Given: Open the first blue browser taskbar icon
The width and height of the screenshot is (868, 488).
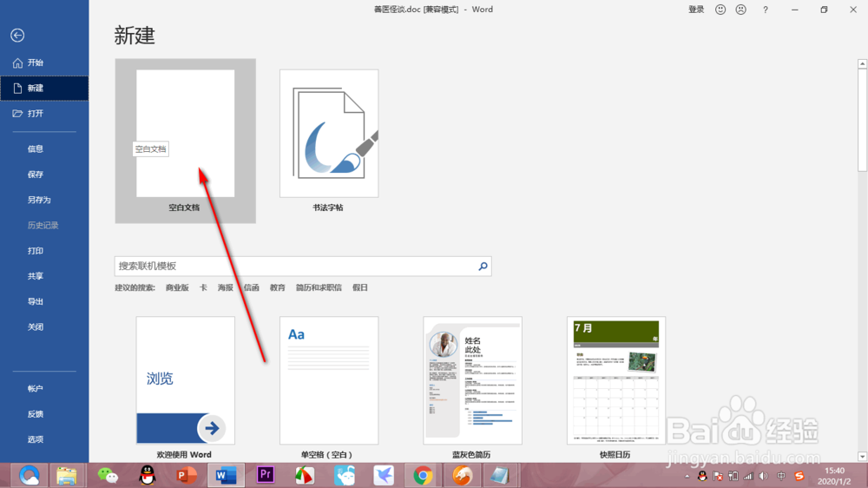Looking at the screenshot, I should 29,475.
